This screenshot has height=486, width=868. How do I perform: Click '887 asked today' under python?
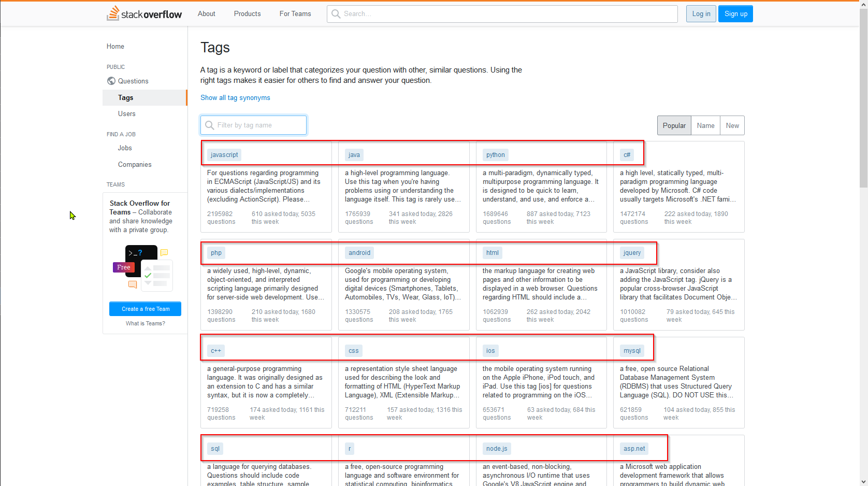[550, 214]
